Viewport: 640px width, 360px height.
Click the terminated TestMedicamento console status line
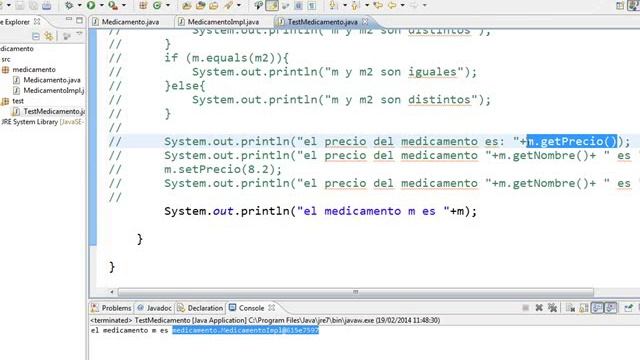(265, 320)
